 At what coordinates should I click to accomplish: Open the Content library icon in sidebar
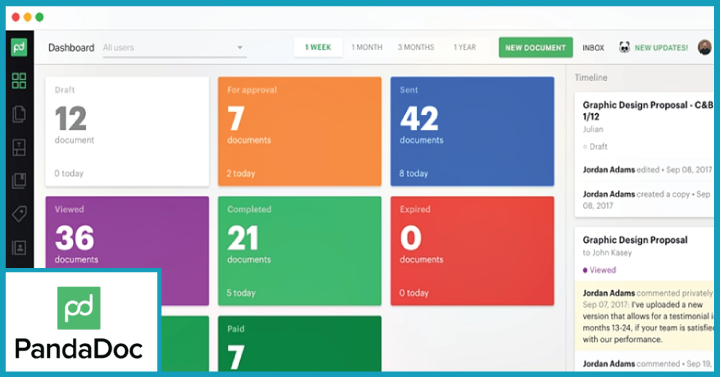19,180
